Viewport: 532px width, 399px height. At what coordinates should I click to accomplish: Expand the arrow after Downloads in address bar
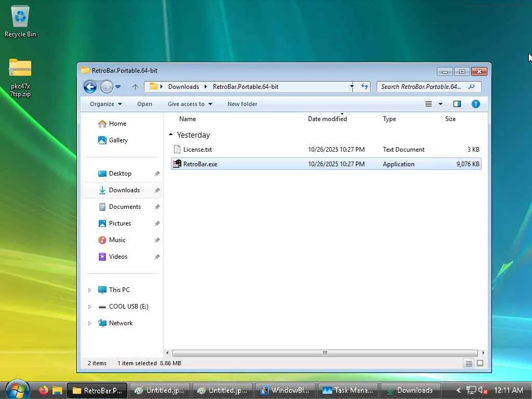pos(206,87)
